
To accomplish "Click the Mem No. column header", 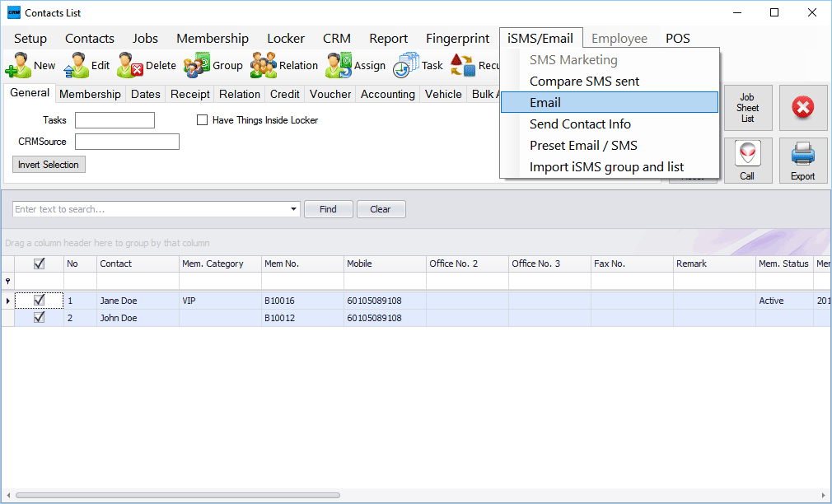I will point(303,264).
